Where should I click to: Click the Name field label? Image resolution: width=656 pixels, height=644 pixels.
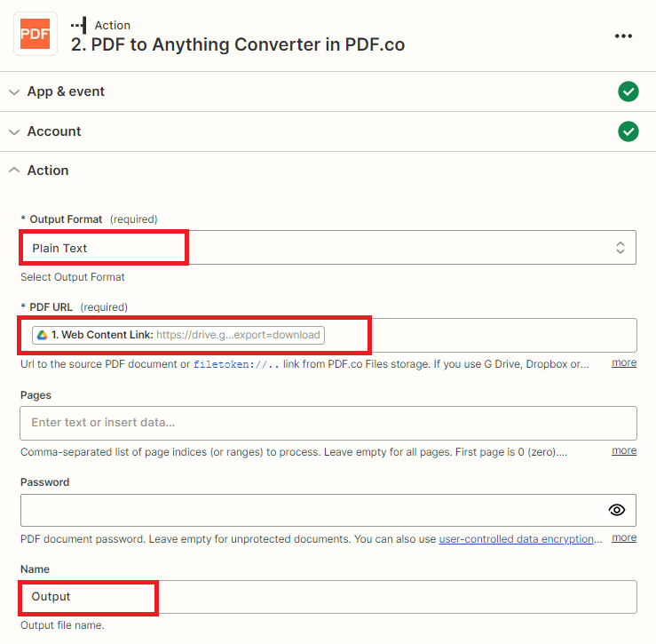click(x=35, y=569)
